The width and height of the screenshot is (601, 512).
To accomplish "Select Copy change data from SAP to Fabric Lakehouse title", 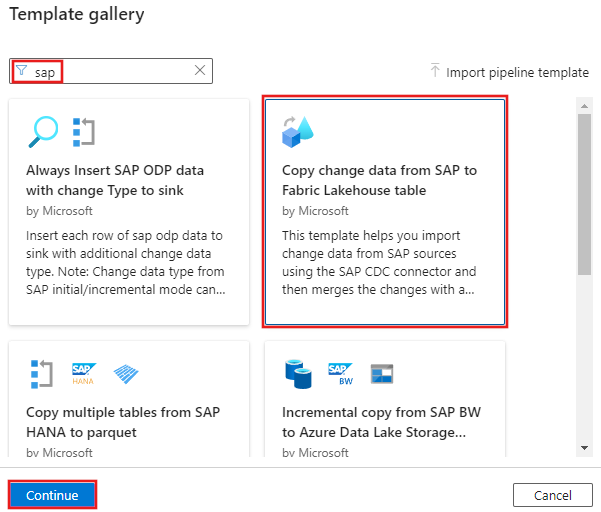I will [x=379, y=180].
